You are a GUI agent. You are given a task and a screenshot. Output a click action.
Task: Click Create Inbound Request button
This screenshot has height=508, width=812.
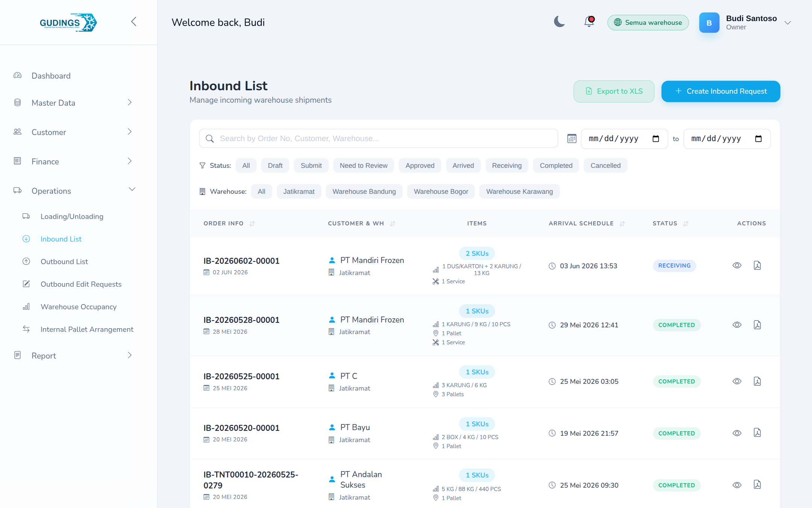[721, 91]
